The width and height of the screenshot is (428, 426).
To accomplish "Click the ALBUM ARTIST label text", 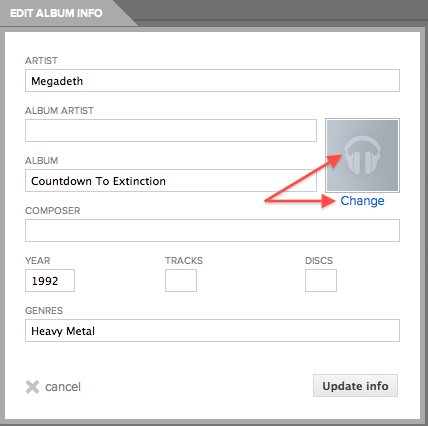I will click(59, 111).
